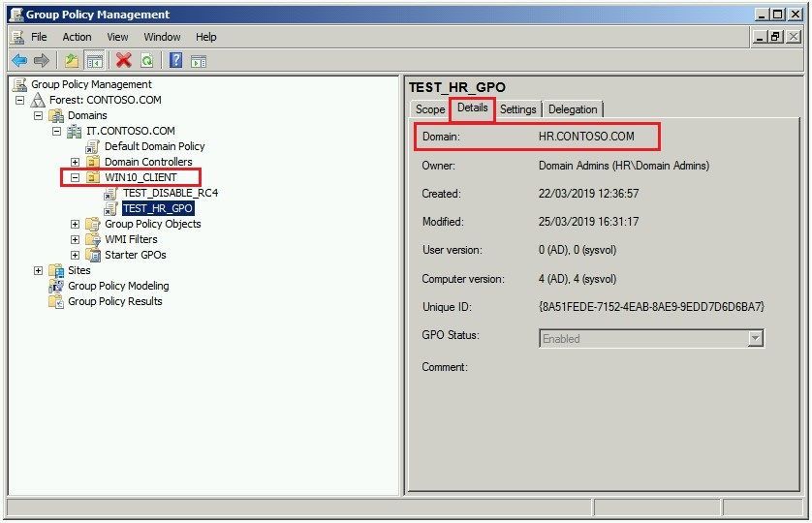This screenshot has width=812, height=523.
Task: Expand the Sites node
Action: (x=39, y=270)
